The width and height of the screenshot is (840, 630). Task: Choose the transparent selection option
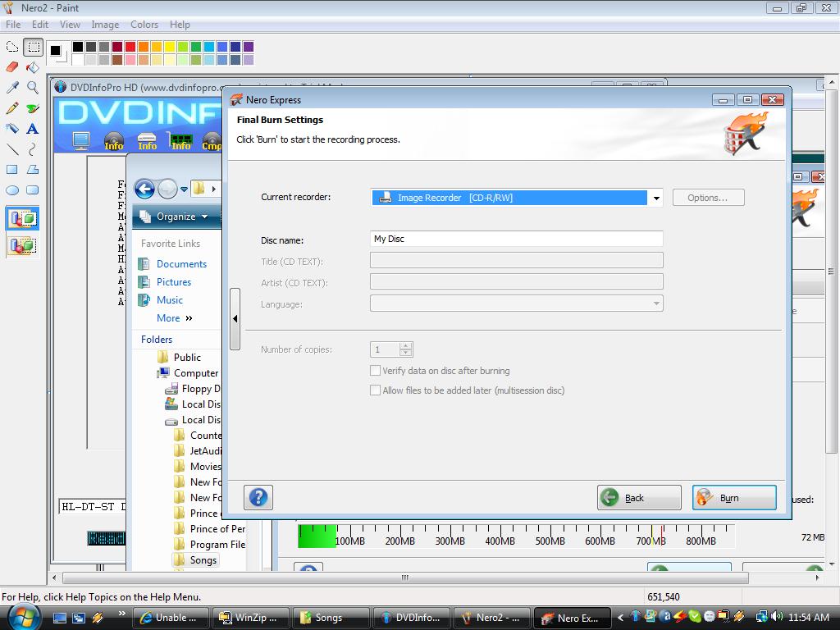22,246
